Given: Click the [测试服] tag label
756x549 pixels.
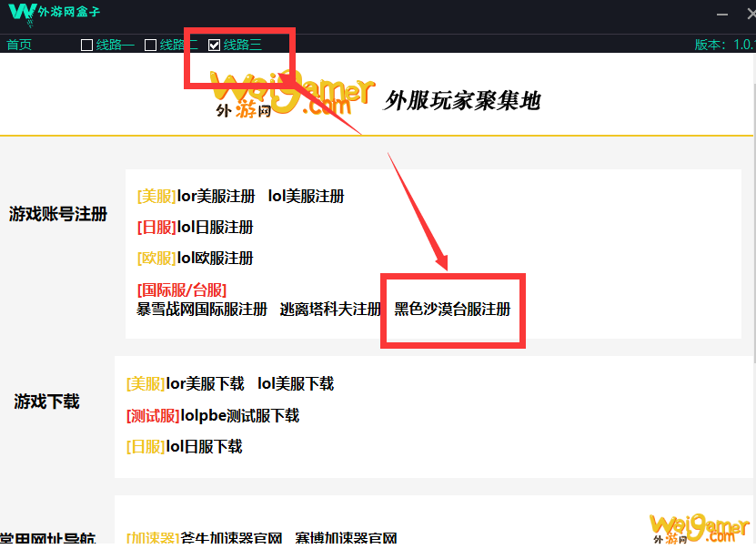Looking at the screenshot, I should (153, 415).
